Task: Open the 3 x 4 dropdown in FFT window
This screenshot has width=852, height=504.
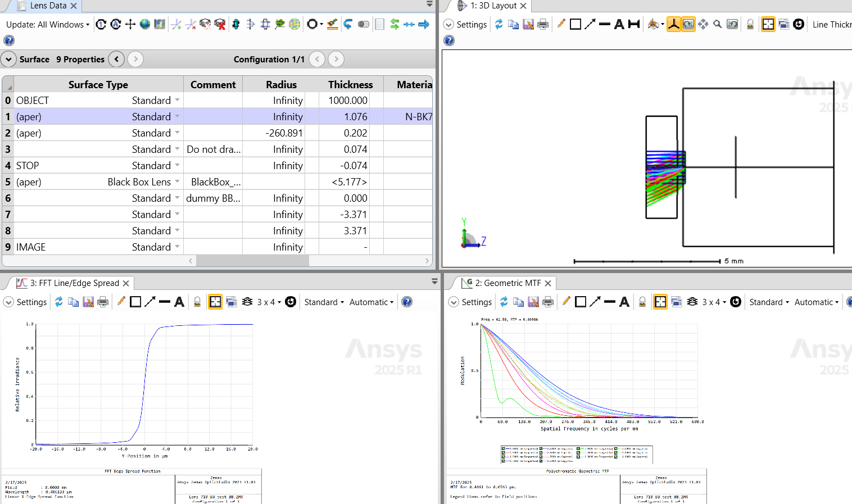Action: [269, 302]
